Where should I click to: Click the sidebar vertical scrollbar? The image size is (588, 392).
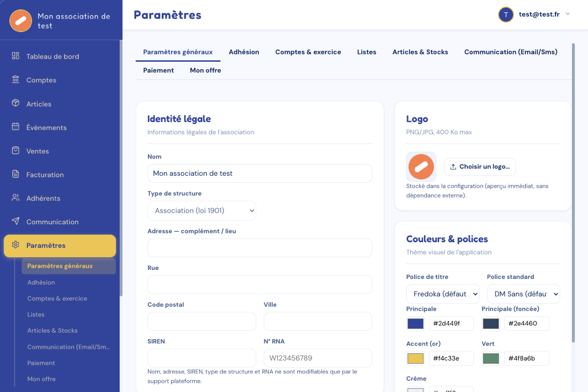(121, 168)
